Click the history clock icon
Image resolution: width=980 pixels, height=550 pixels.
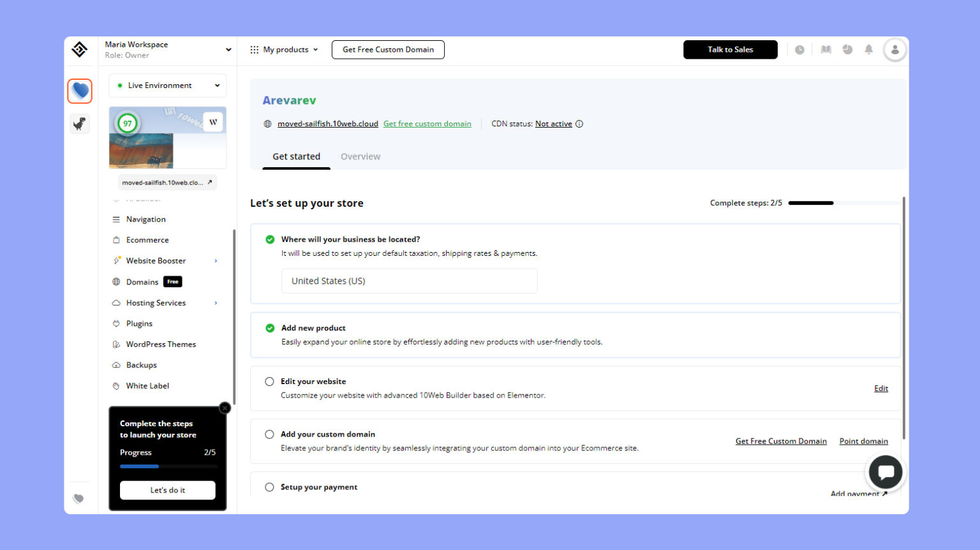(801, 49)
